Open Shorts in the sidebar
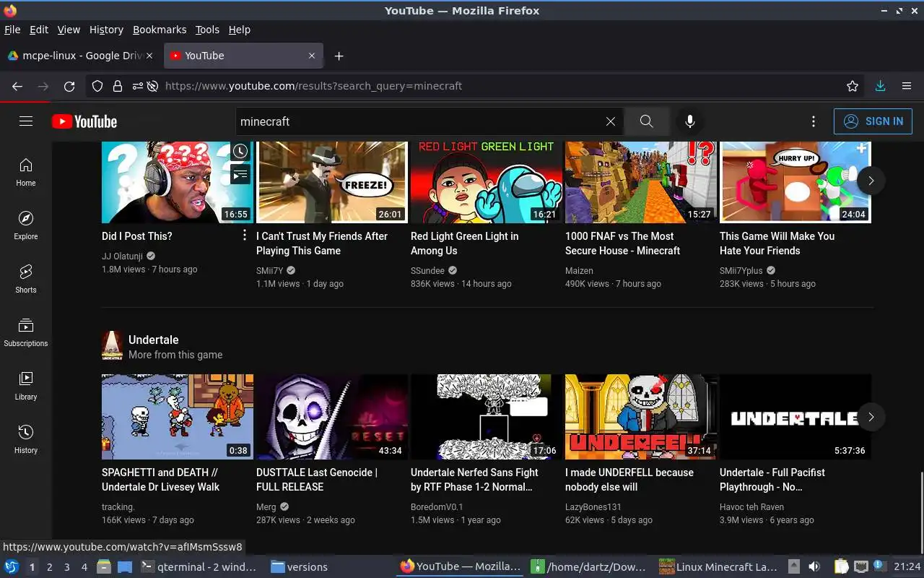 pyautogui.click(x=26, y=279)
